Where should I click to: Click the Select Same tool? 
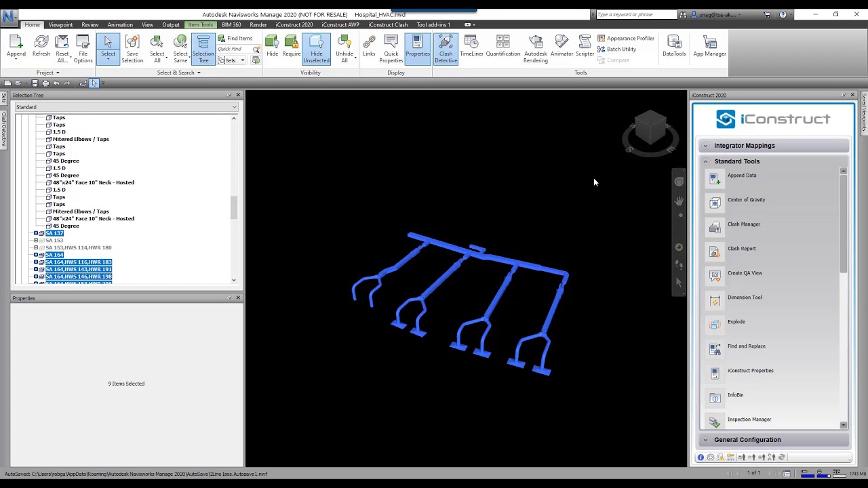pyautogui.click(x=180, y=49)
